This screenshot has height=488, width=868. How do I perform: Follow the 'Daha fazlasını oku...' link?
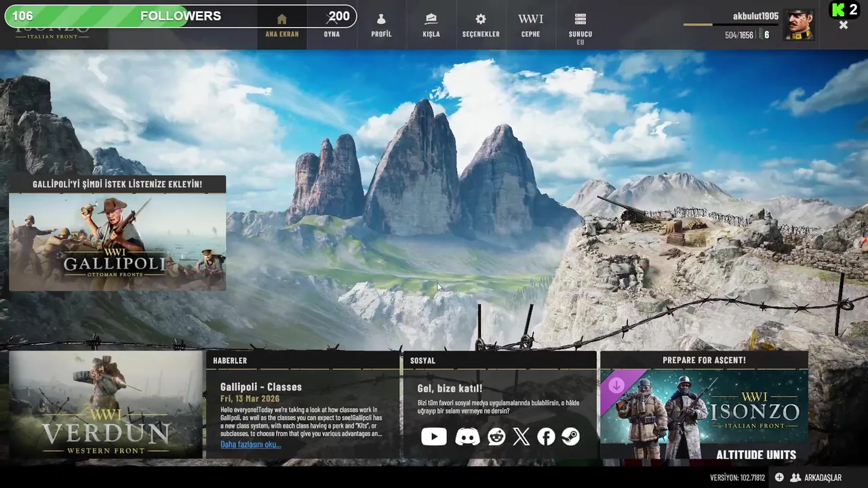point(251,445)
